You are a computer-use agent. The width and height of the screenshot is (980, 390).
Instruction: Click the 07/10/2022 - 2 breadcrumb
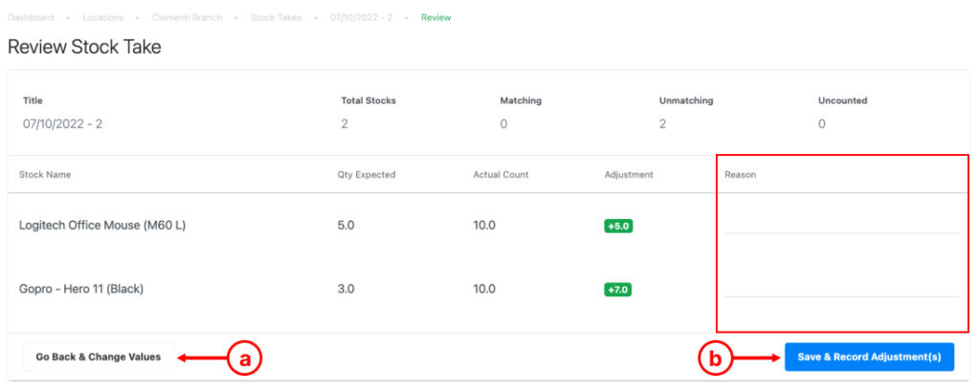tap(362, 17)
